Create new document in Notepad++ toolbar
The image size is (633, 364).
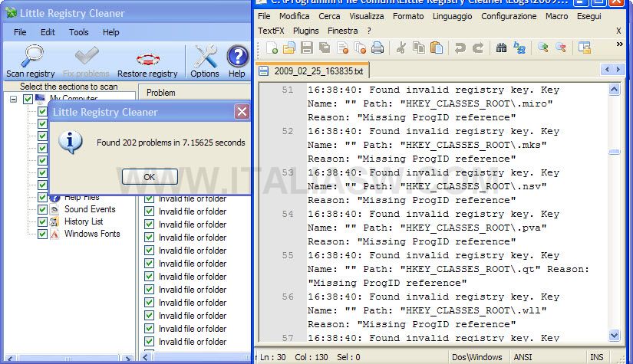click(x=272, y=48)
